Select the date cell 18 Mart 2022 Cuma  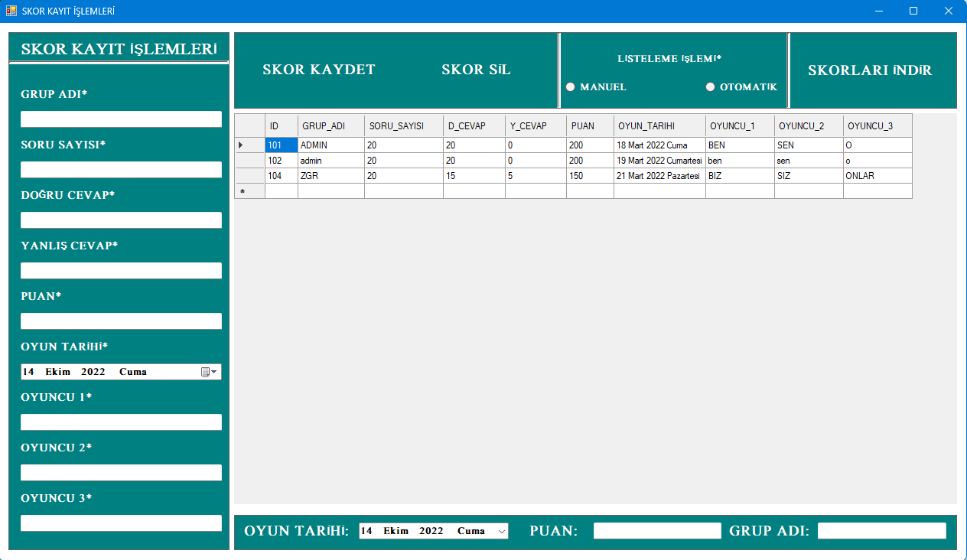(x=659, y=145)
